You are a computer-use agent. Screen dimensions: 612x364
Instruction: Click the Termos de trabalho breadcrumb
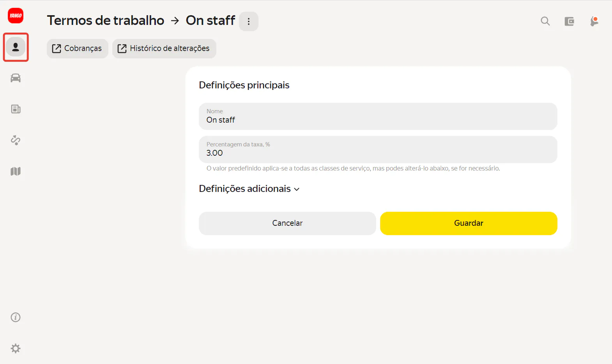(106, 20)
